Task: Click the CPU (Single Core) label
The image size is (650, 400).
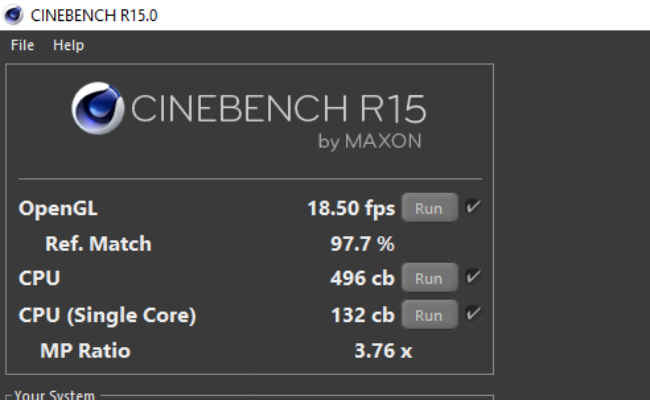Action: coord(107,315)
